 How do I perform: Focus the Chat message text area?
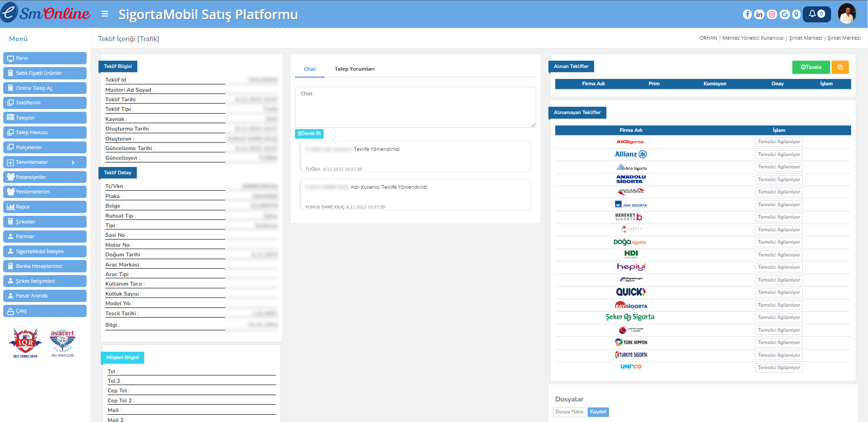pyautogui.click(x=415, y=107)
